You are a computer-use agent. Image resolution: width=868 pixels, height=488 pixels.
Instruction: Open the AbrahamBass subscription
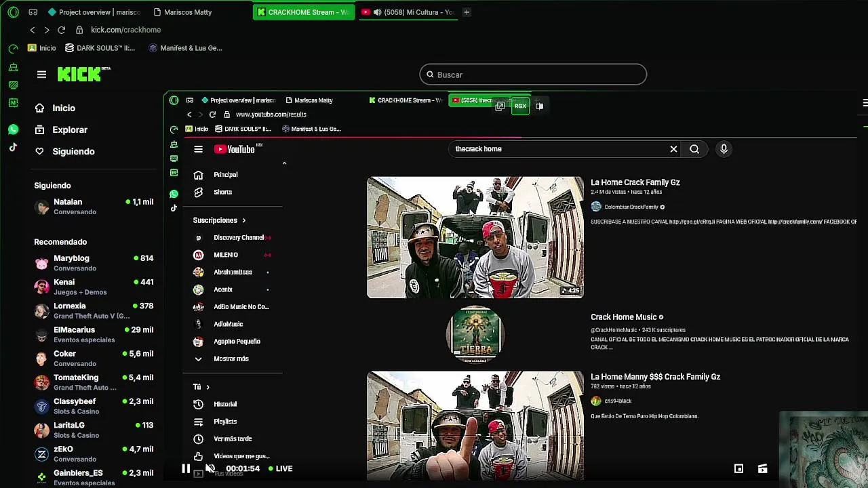pyautogui.click(x=233, y=272)
